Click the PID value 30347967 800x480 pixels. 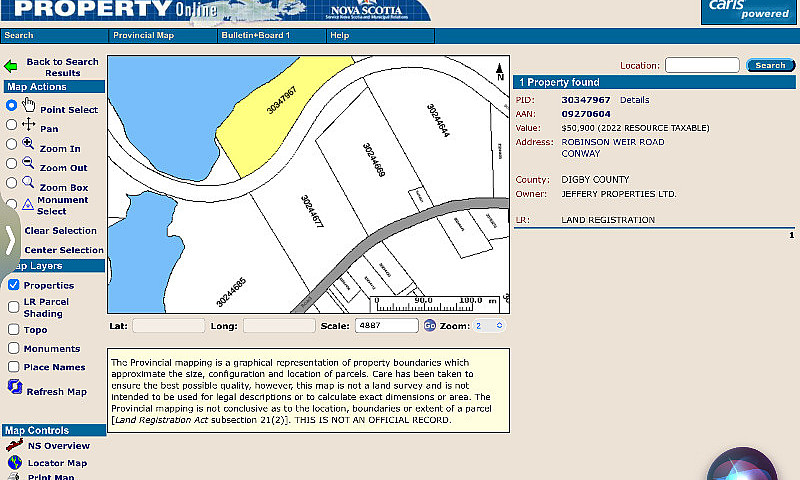click(x=586, y=100)
